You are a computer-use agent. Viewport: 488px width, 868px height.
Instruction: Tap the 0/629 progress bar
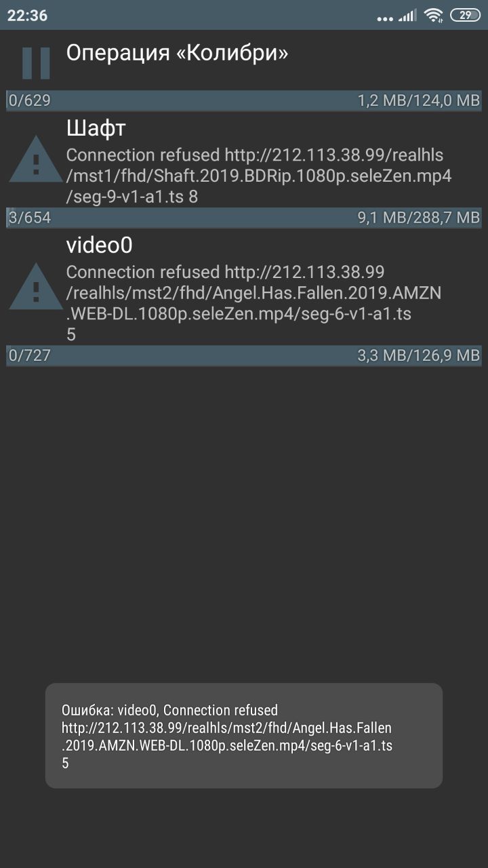click(244, 100)
